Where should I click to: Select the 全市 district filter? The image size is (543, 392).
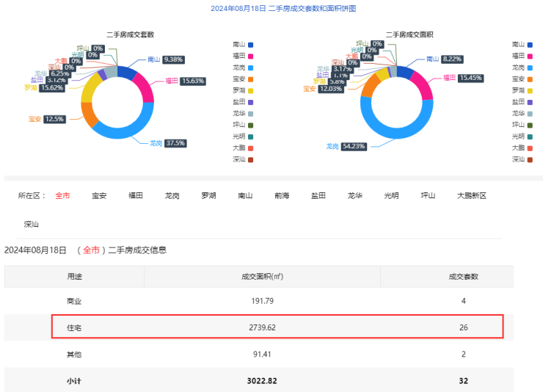click(62, 196)
